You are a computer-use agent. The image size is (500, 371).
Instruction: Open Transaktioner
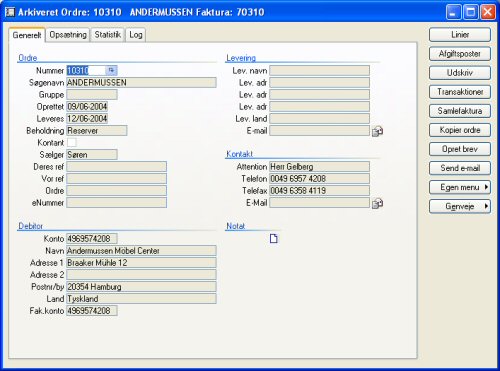click(460, 92)
